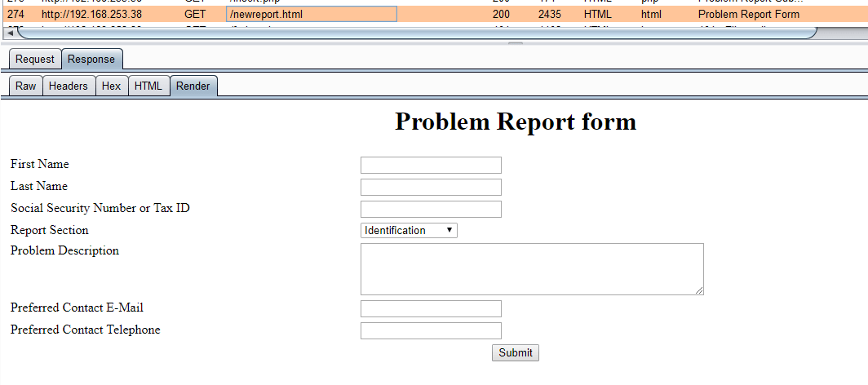Image resolution: width=868 pixels, height=385 pixels.
Task: Select the Render sub-tab
Action: pyautogui.click(x=193, y=86)
